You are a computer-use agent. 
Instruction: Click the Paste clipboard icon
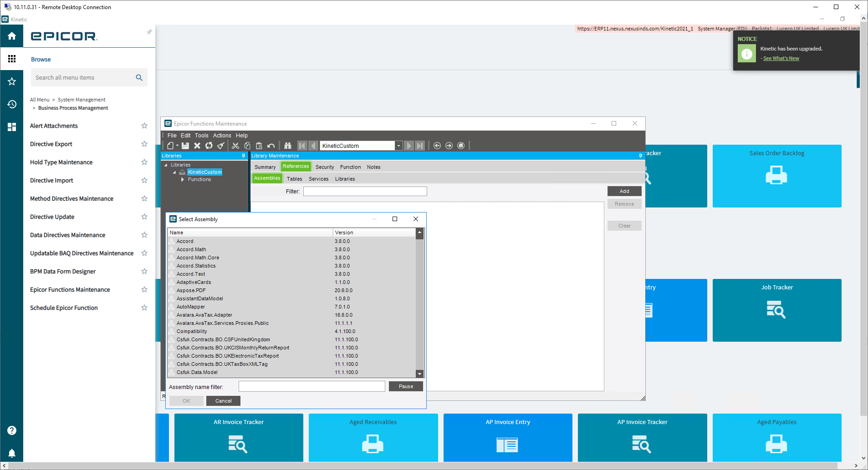coord(259,146)
